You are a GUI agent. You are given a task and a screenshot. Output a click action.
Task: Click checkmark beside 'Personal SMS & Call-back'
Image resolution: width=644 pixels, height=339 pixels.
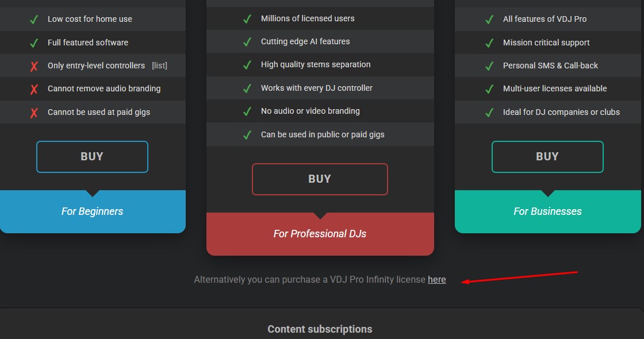coord(489,66)
